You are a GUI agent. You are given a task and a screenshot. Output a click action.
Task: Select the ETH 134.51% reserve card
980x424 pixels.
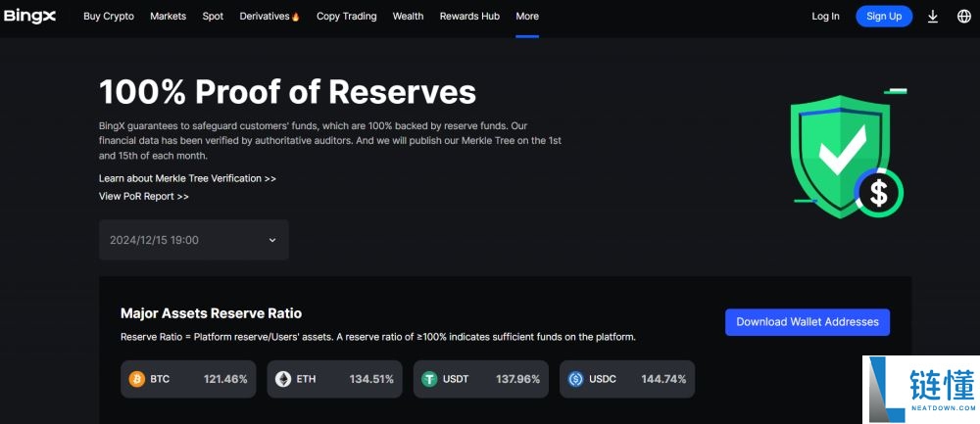click(334, 379)
